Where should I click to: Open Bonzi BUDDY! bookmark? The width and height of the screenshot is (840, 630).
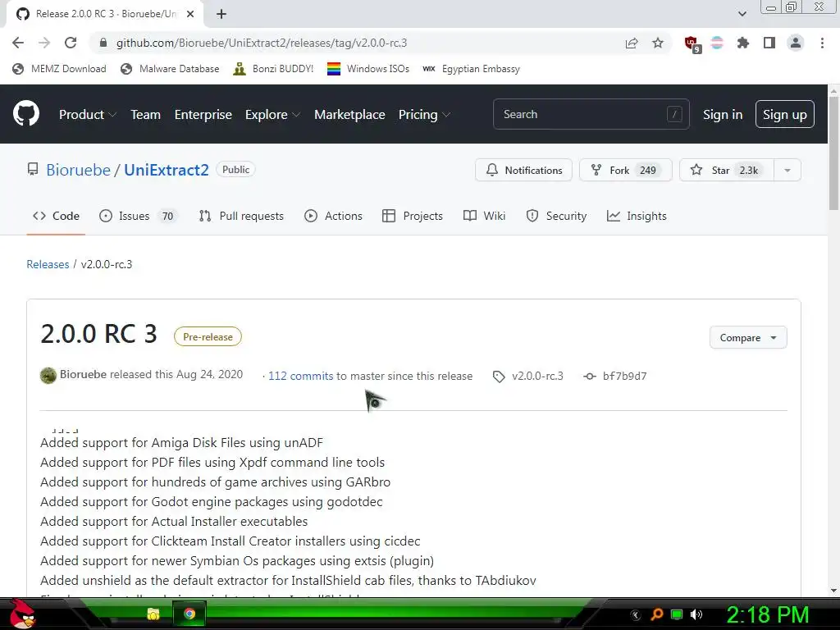273,69
